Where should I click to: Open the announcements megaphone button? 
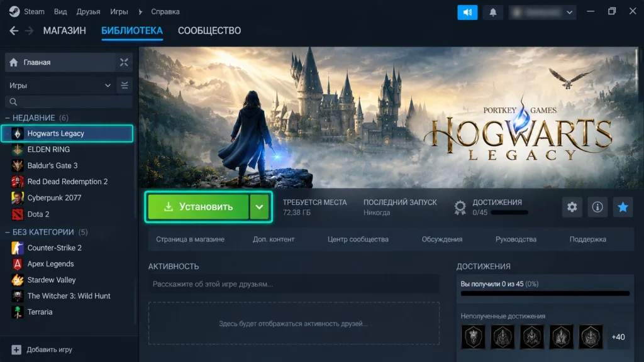[467, 13]
